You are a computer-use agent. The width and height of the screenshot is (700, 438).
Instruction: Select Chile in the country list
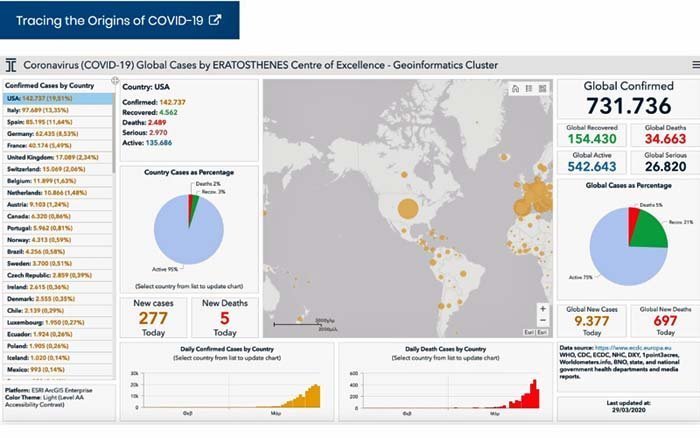pyautogui.click(x=58, y=311)
